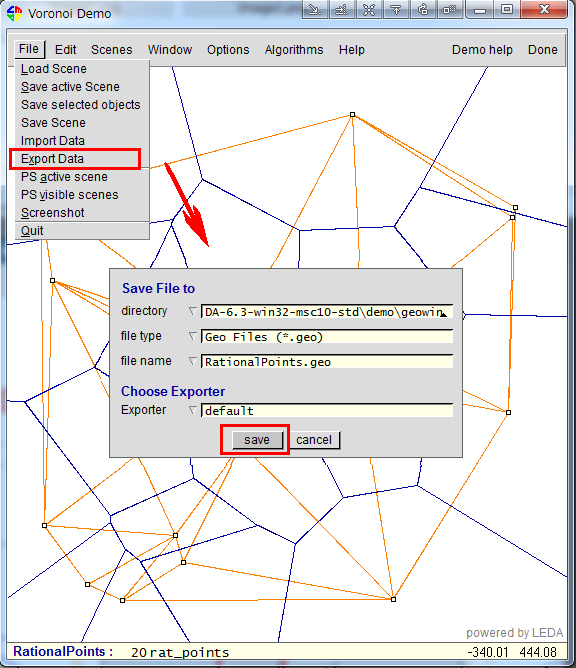The image size is (576, 668).
Task: Expand the file name dropdown arrow
Action: pos(193,361)
